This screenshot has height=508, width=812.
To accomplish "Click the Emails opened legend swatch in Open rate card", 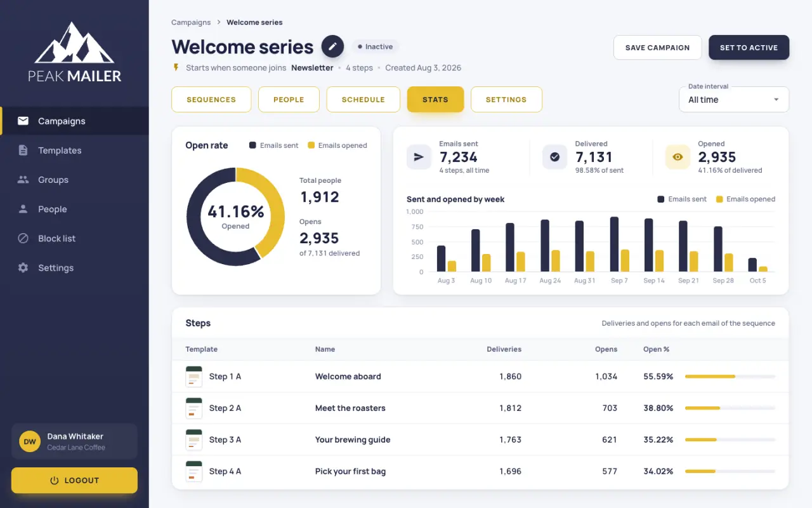I will (x=311, y=145).
